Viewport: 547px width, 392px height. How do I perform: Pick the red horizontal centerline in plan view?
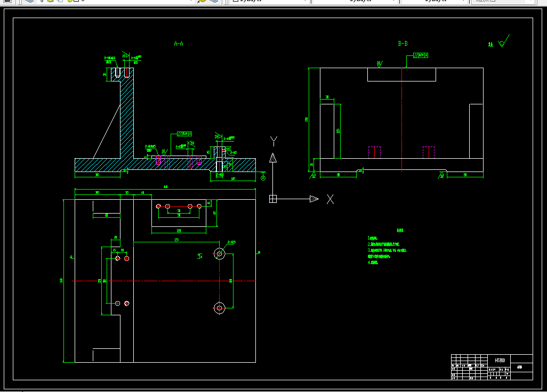(164, 281)
